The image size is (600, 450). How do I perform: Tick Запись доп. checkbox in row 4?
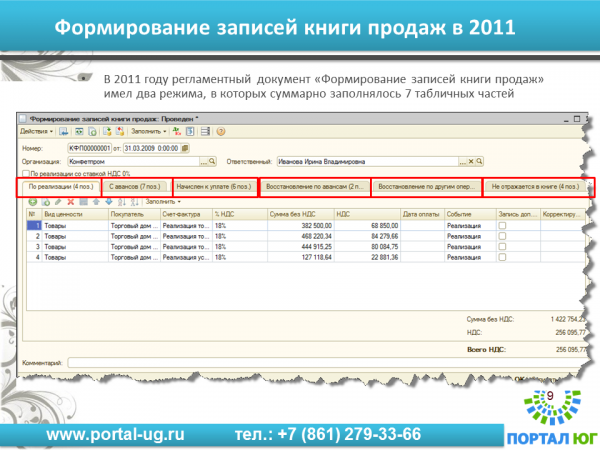coord(502,257)
